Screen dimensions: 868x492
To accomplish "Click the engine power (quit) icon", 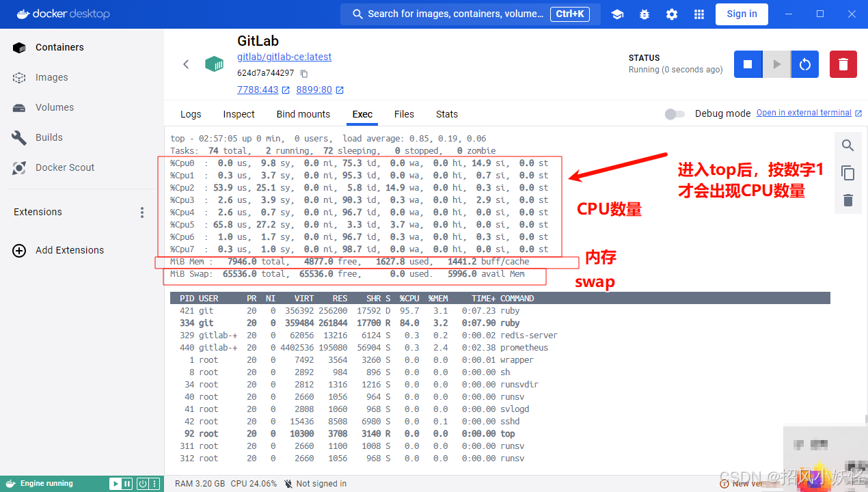I will [142, 484].
